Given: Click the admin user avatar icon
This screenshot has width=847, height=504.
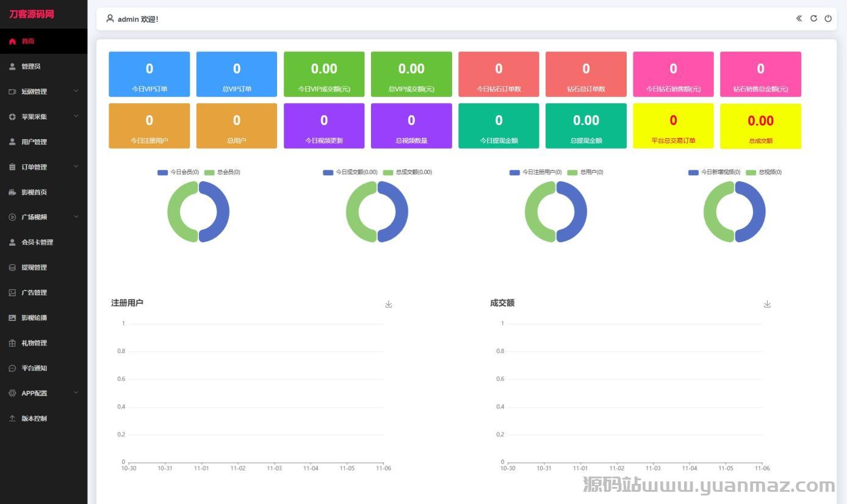Looking at the screenshot, I should coord(110,18).
